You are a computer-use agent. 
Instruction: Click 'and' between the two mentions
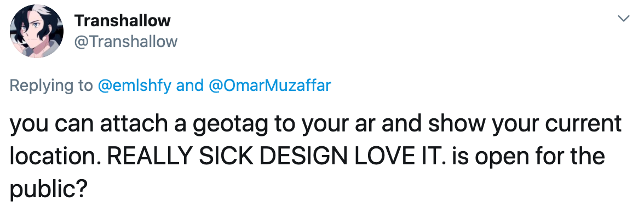(x=190, y=86)
